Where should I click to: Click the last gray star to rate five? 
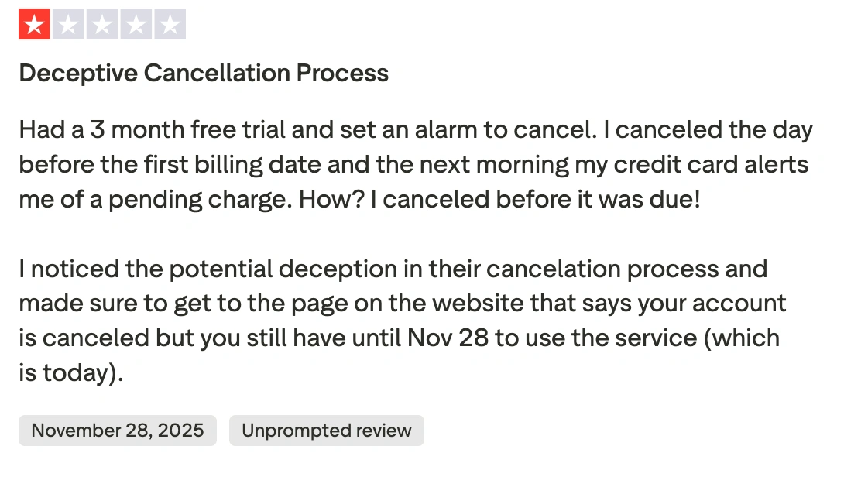(x=170, y=24)
